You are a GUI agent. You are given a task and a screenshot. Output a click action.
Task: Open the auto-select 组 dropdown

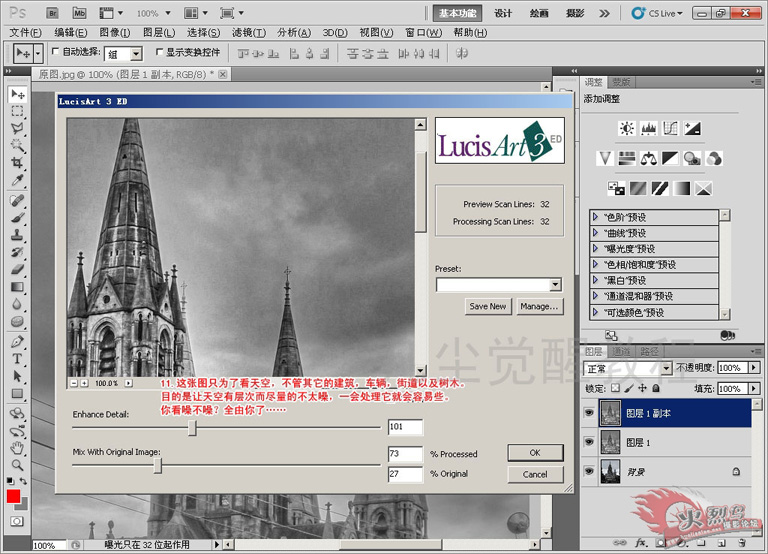[137, 54]
